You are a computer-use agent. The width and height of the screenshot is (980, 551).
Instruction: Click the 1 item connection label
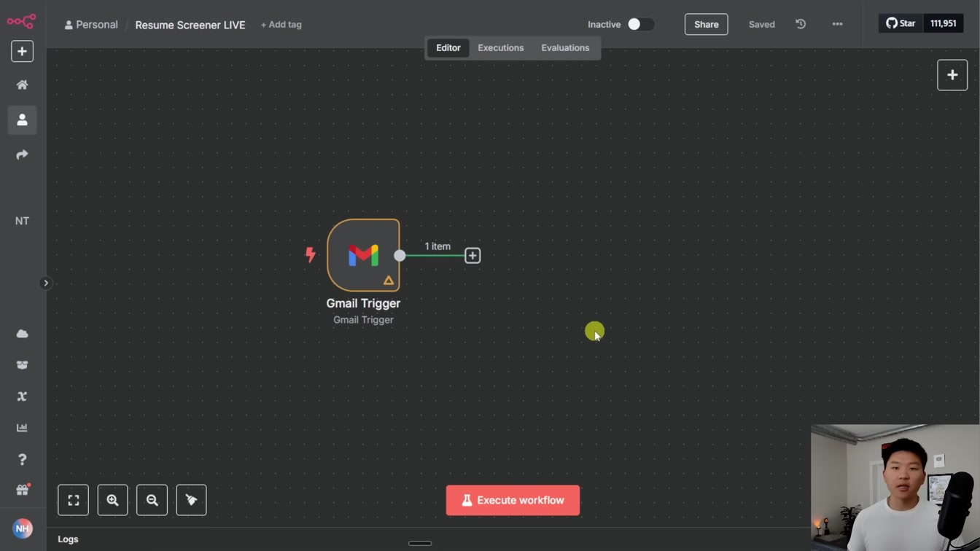[x=437, y=246]
